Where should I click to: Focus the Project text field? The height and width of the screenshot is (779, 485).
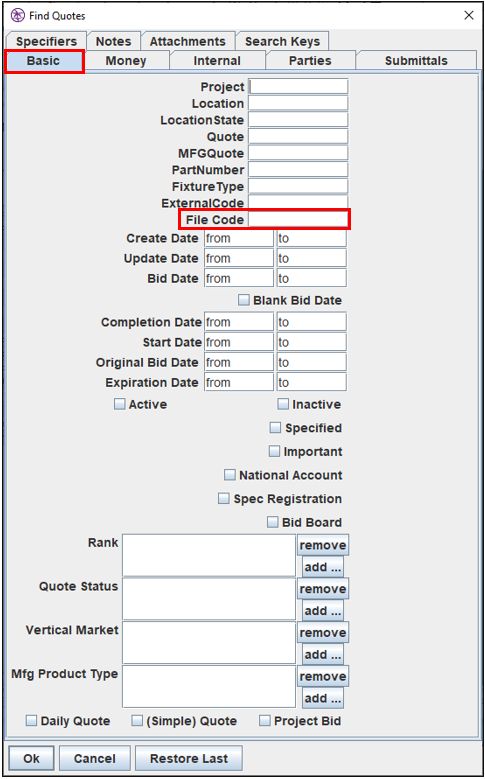(x=298, y=87)
